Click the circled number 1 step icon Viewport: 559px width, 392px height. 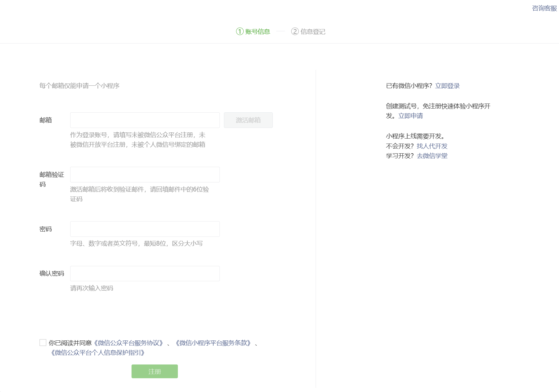click(240, 32)
